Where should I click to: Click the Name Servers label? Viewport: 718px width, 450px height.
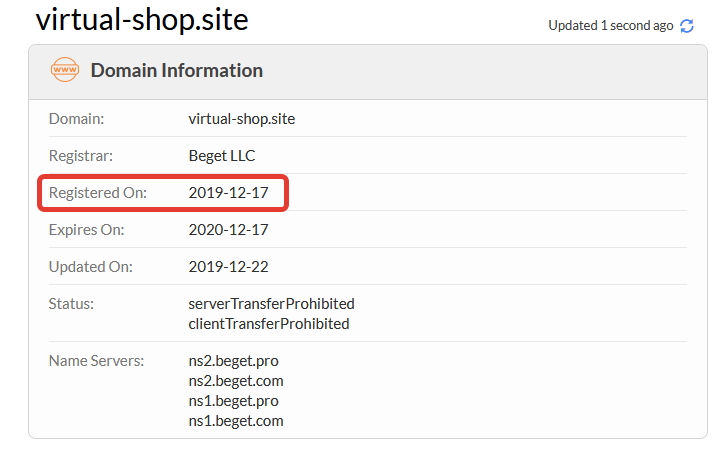(x=97, y=360)
